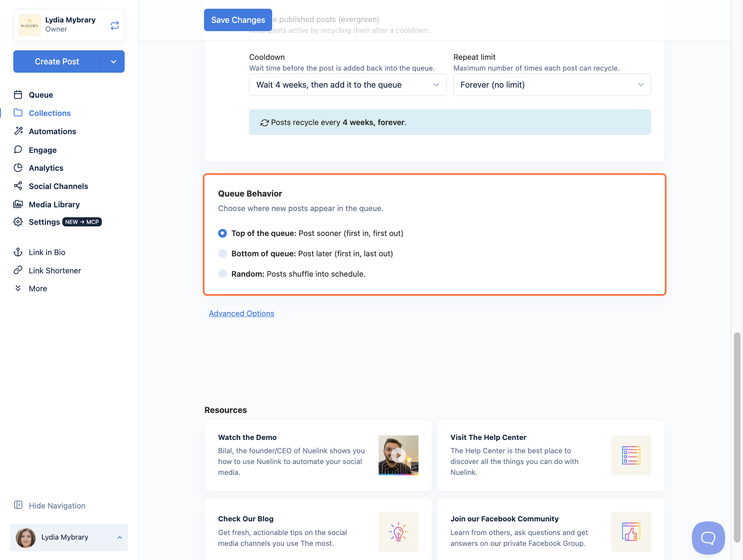The image size is (743, 560).
Task: Open the Analytics pie chart icon
Action: (18, 168)
